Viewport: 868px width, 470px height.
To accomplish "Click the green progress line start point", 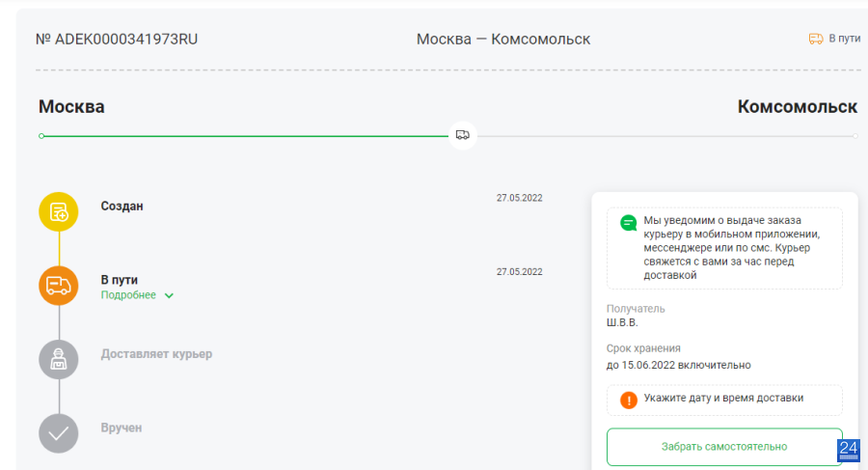I will click(41, 136).
